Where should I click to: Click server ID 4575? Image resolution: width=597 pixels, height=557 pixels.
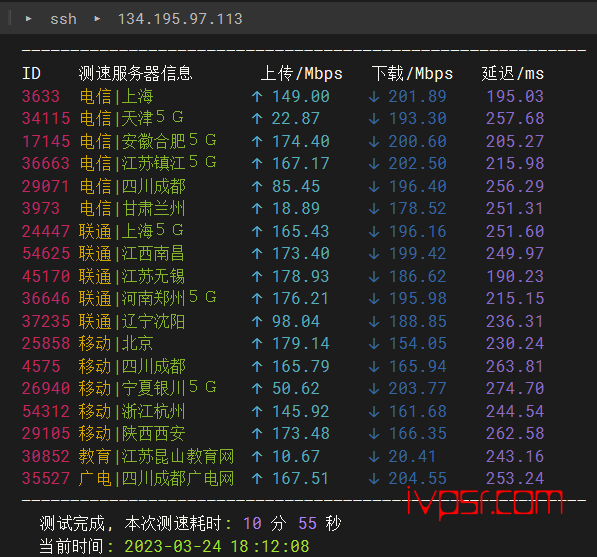pos(41,366)
